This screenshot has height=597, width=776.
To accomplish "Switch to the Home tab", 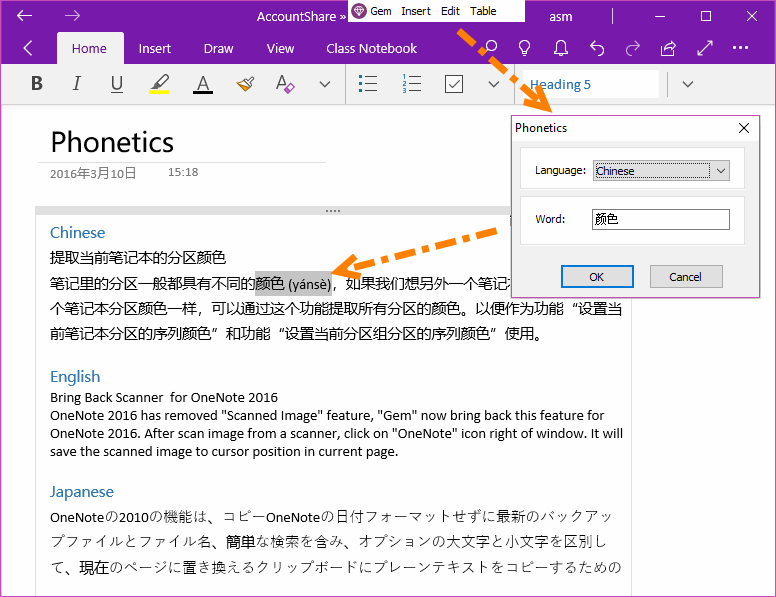I will click(89, 49).
